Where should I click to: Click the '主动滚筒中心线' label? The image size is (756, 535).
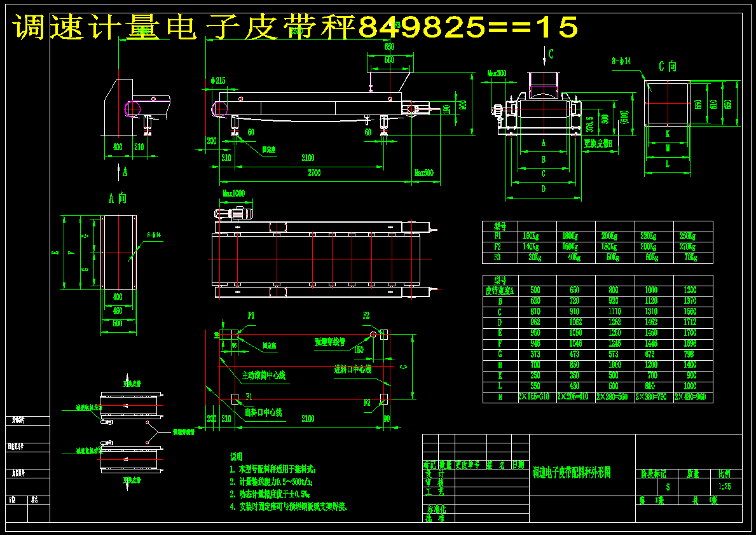coord(264,375)
